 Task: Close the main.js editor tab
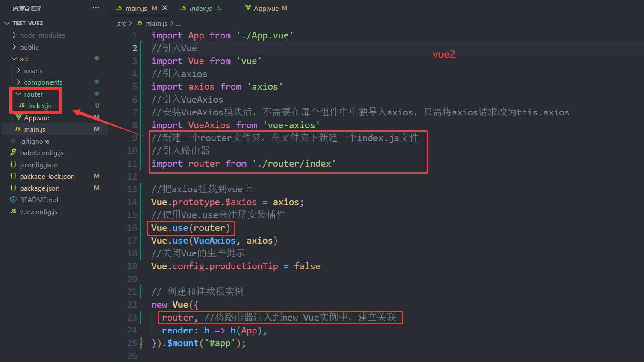point(165,8)
